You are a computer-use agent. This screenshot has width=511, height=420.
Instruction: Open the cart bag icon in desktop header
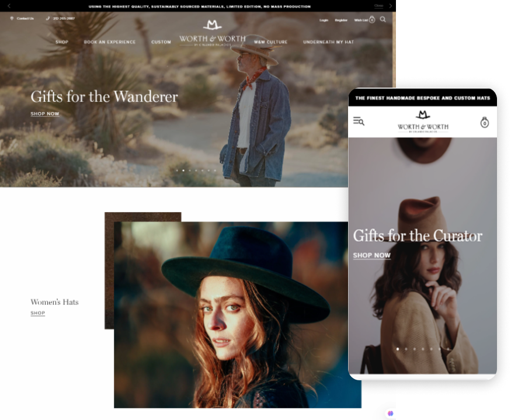coord(372,20)
